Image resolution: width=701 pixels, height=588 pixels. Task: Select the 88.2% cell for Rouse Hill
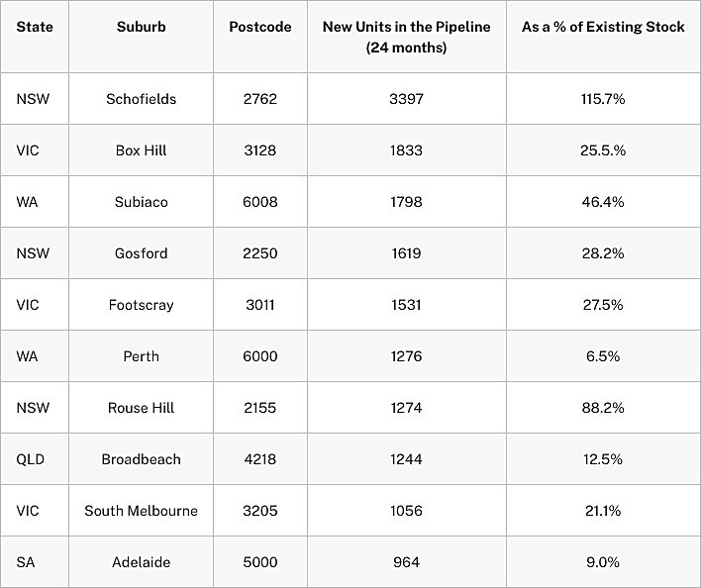click(603, 408)
